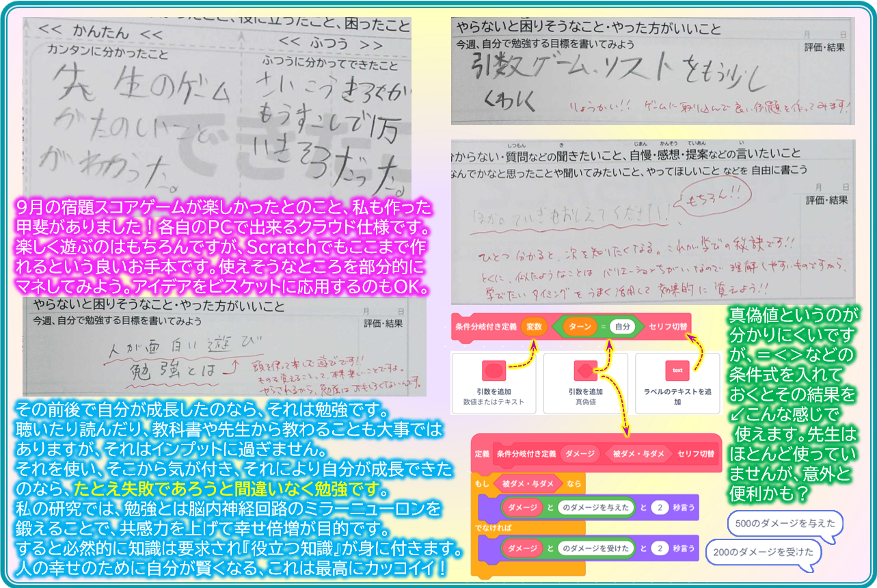Screen dimensions: 877x588
Task: Click the 引数を追加 数値またはテキスト button
Action: tap(494, 383)
